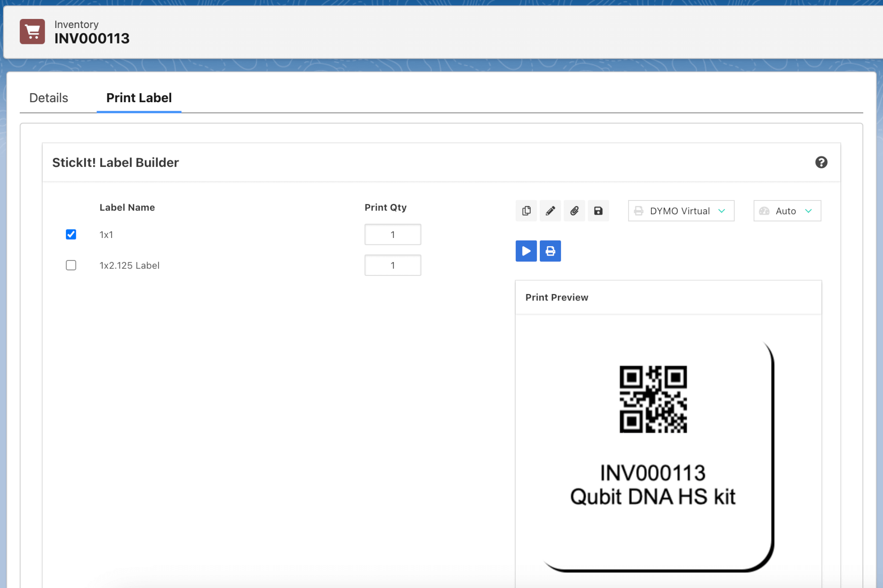Click the StickIt! Label Builder title
Viewport: 883px width, 588px height.
pyautogui.click(x=116, y=163)
